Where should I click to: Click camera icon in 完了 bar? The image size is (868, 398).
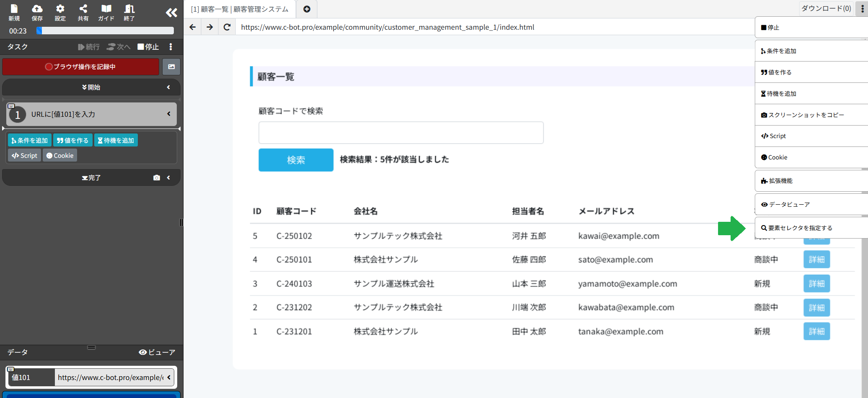(x=157, y=178)
